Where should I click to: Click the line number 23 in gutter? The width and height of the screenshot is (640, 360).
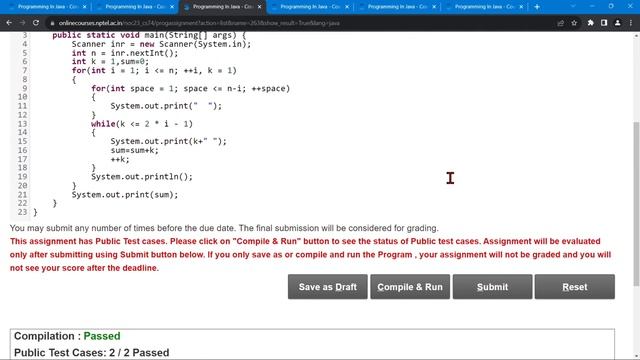point(22,212)
